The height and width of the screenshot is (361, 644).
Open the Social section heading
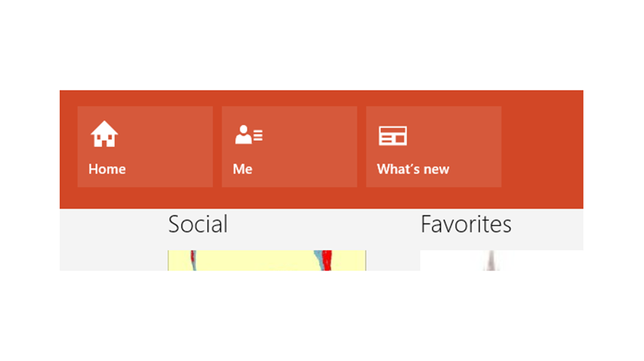[x=198, y=224]
